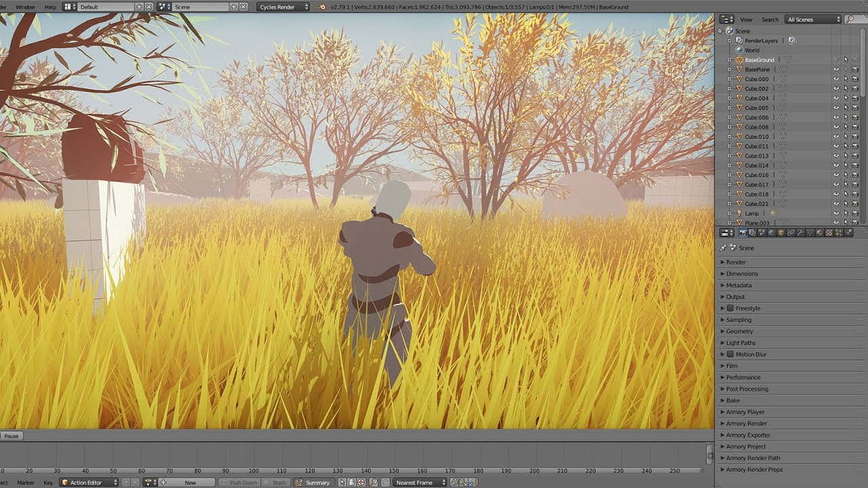Click the outliner editor type icon
Image resolution: width=868 pixels, height=488 pixels.
coord(727,20)
